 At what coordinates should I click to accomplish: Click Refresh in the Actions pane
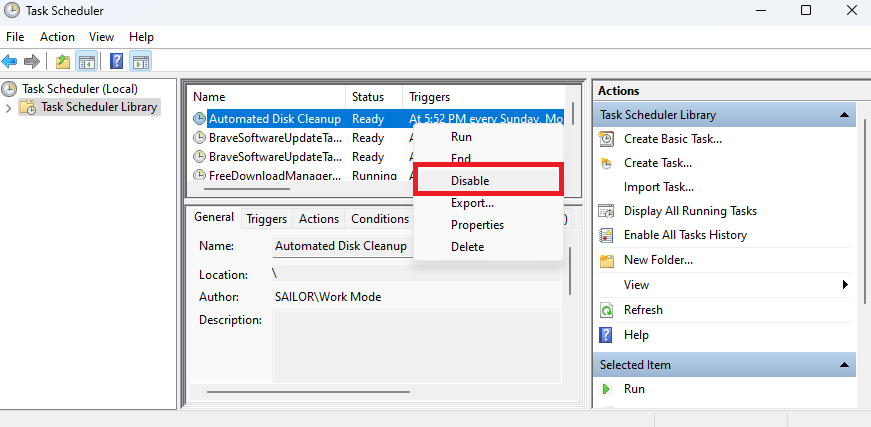(643, 310)
